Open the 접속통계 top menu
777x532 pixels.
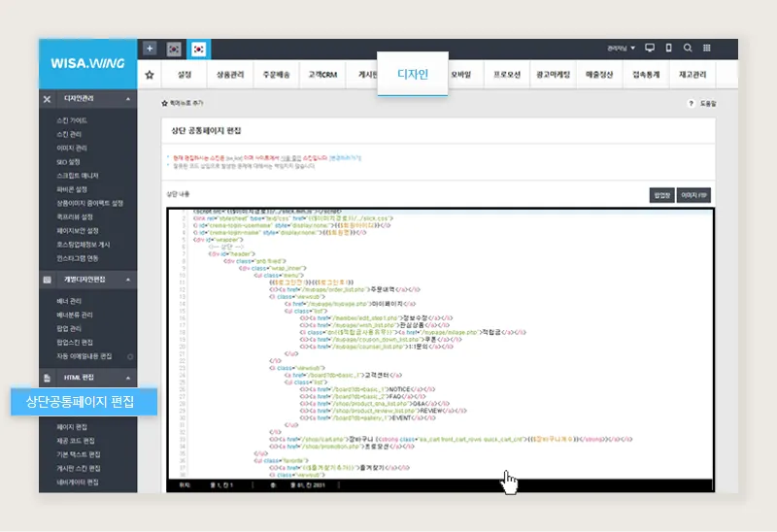pos(646,75)
